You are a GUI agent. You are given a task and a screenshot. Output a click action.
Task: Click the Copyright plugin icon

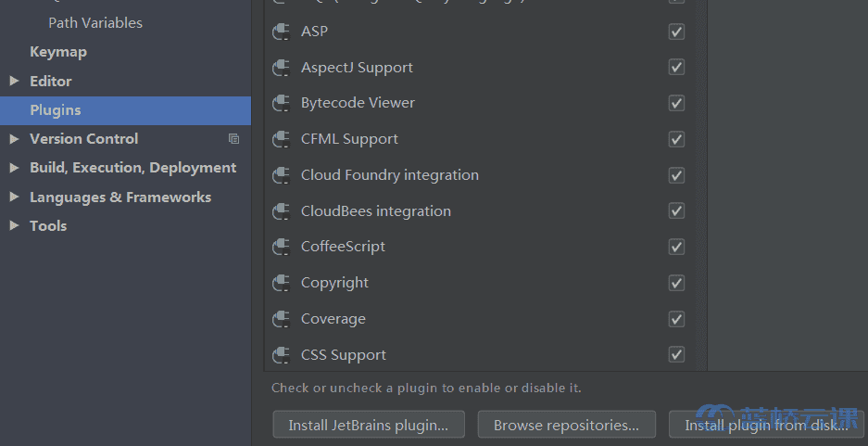click(282, 283)
